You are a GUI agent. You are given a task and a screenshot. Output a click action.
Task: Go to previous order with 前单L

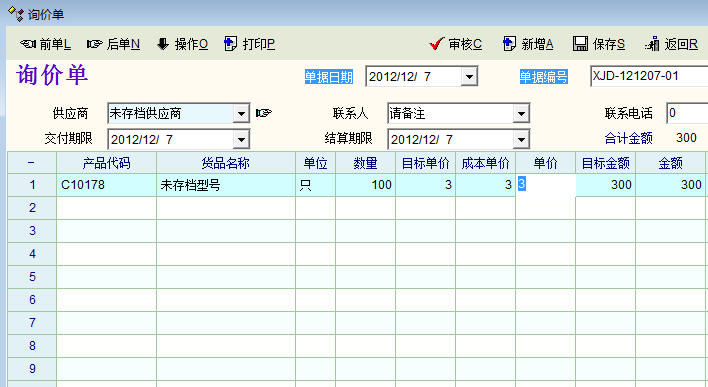tap(45, 44)
